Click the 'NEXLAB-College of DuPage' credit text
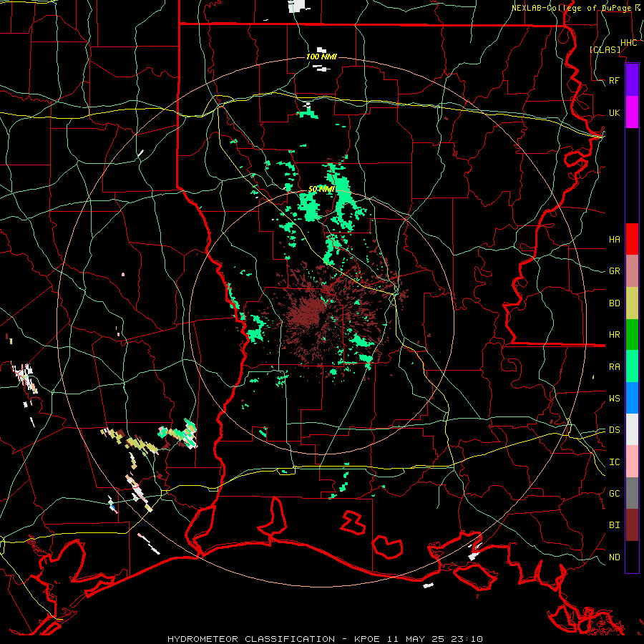This screenshot has height=644, width=644. click(x=572, y=8)
